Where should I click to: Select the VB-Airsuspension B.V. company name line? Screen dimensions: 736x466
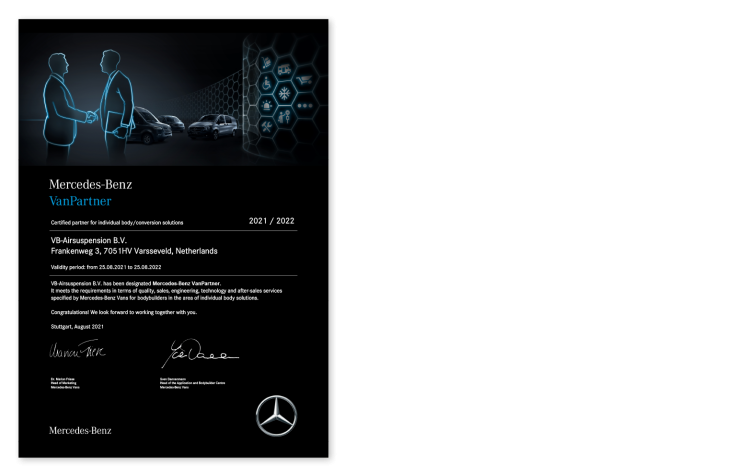89,240
